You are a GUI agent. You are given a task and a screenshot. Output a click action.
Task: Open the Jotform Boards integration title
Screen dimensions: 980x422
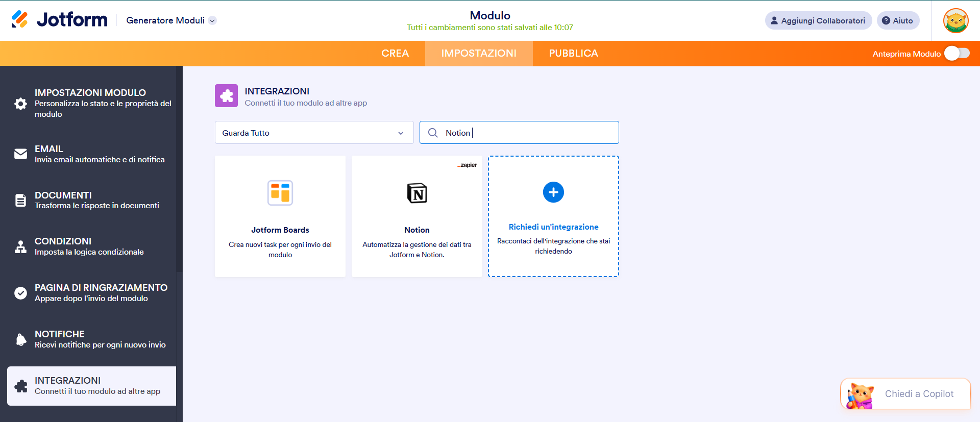pyautogui.click(x=280, y=230)
